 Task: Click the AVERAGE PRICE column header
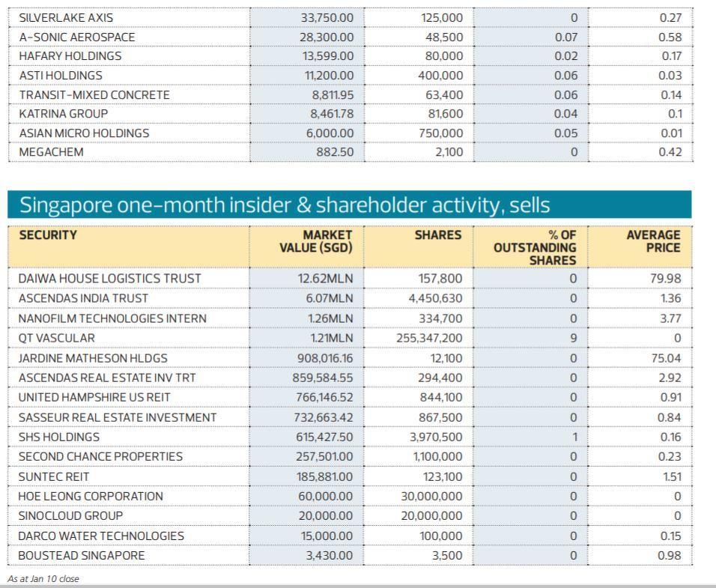(653, 241)
